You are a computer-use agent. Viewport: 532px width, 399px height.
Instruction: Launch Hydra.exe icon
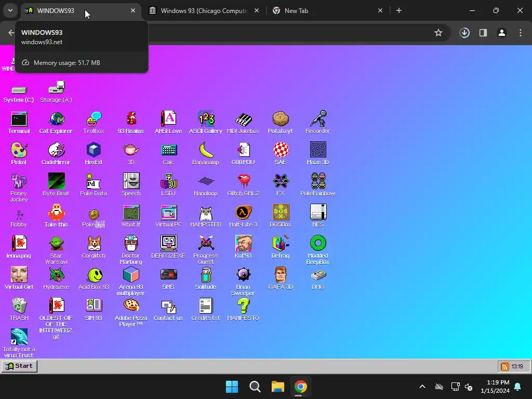coord(56,278)
